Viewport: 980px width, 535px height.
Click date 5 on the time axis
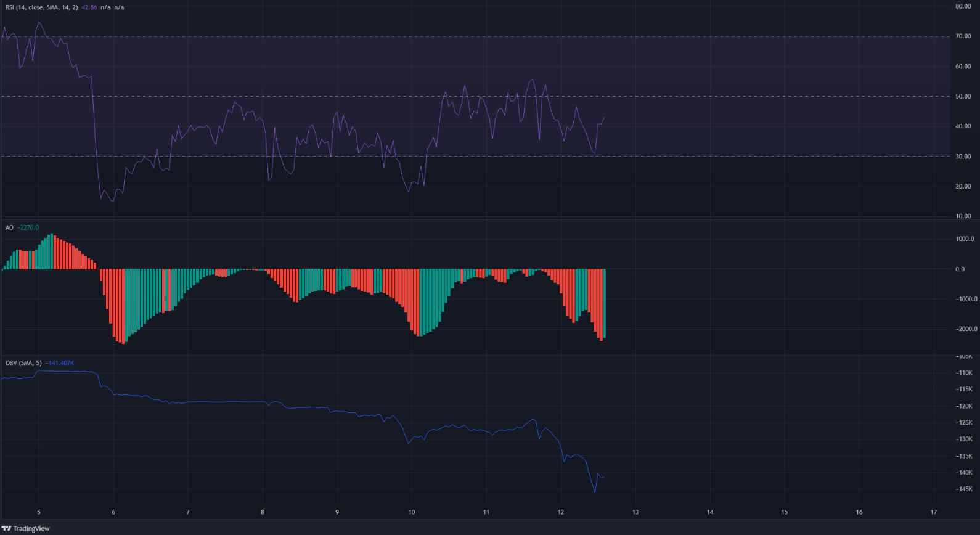(39, 512)
